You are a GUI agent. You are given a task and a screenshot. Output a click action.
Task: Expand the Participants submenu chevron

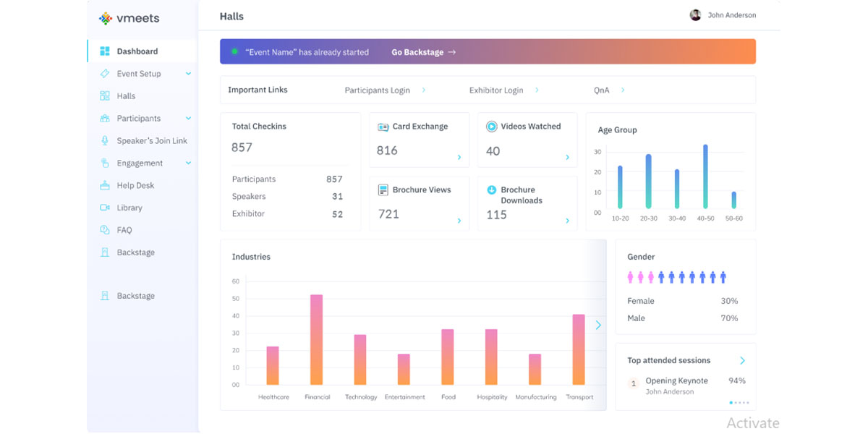tap(188, 119)
